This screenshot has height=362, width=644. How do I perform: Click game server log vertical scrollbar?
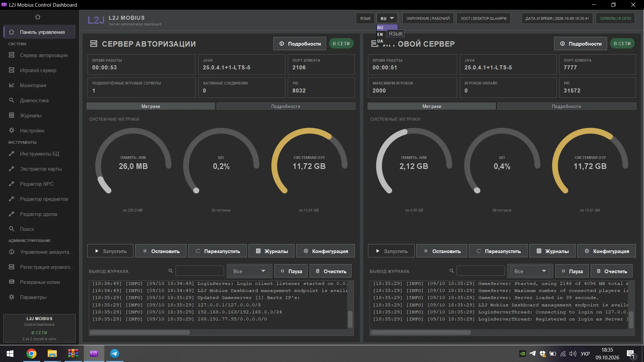pos(631,319)
